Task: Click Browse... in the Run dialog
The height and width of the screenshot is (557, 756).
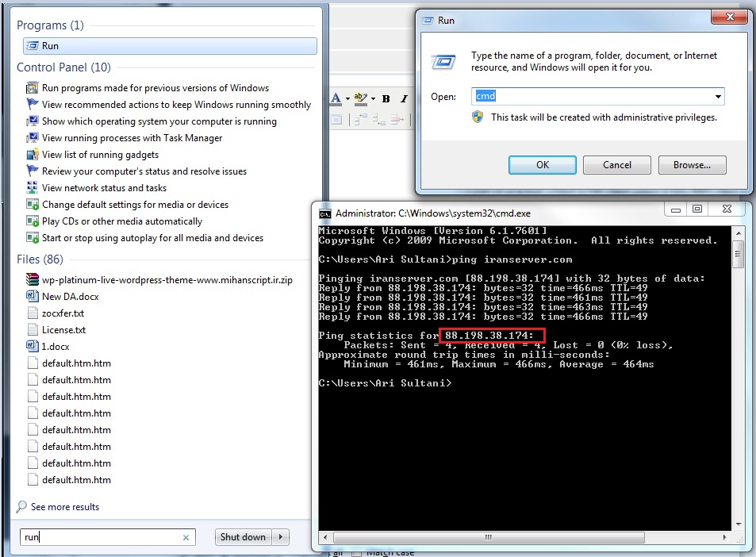Action: click(x=693, y=165)
